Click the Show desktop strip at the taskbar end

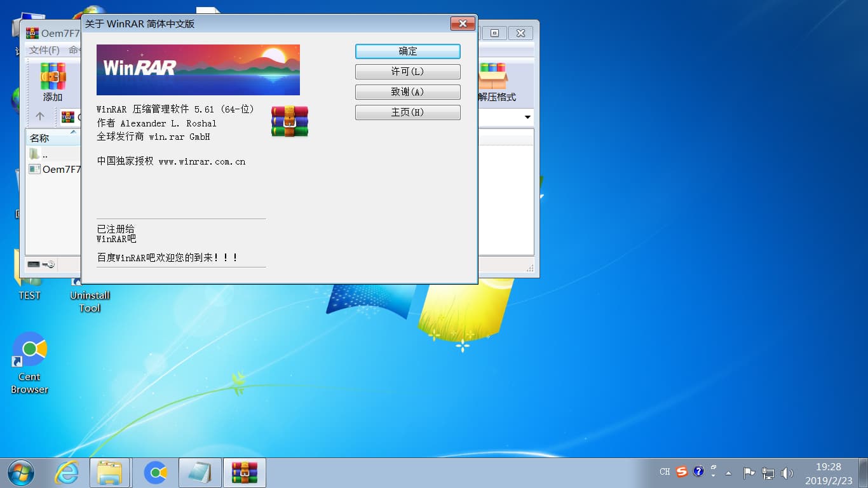click(x=863, y=473)
